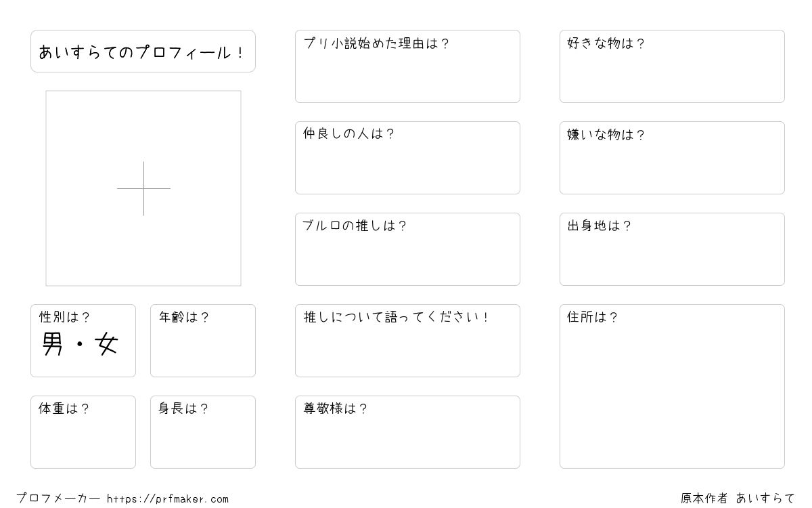The image size is (812, 508).
Task: Click the 身長は? answer box
Action: point(203,432)
